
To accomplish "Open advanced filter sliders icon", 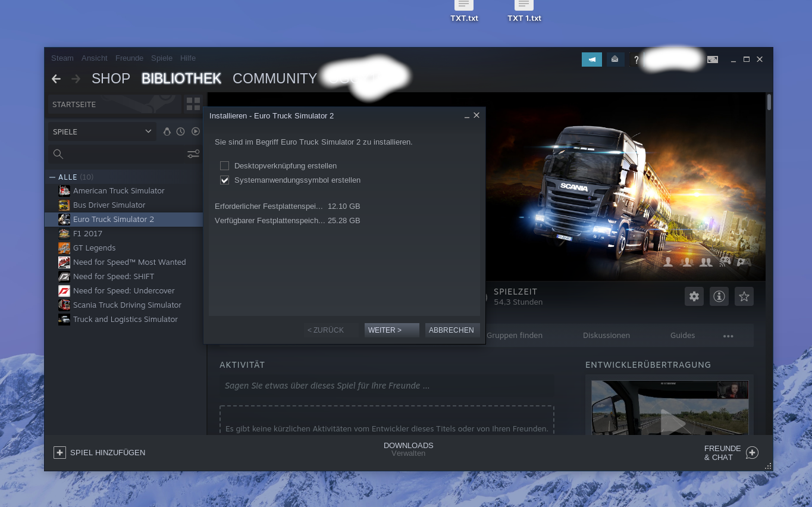I will coord(193,154).
